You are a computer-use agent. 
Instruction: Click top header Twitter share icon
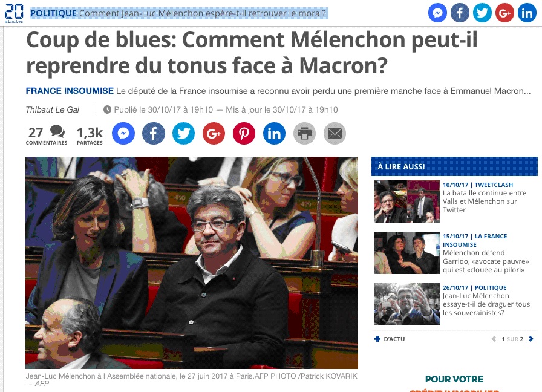click(x=482, y=13)
